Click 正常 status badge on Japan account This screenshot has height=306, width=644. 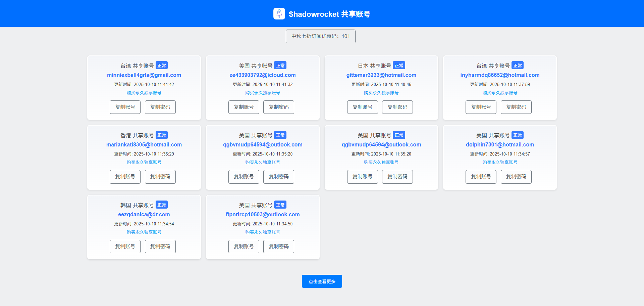[x=399, y=65]
